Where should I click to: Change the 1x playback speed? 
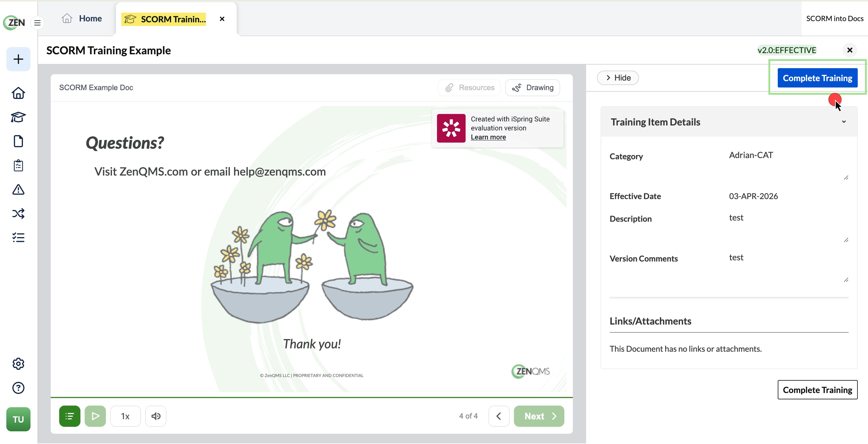click(x=125, y=416)
